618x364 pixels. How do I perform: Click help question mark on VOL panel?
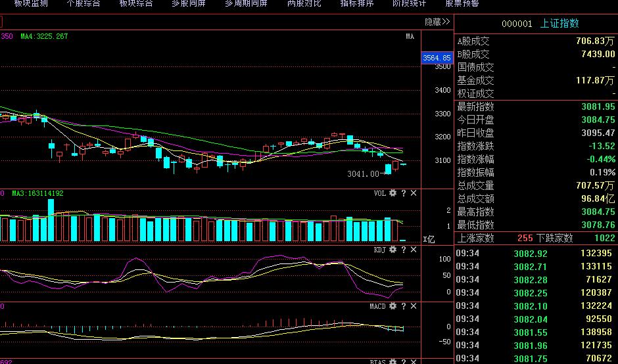[403, 193]
